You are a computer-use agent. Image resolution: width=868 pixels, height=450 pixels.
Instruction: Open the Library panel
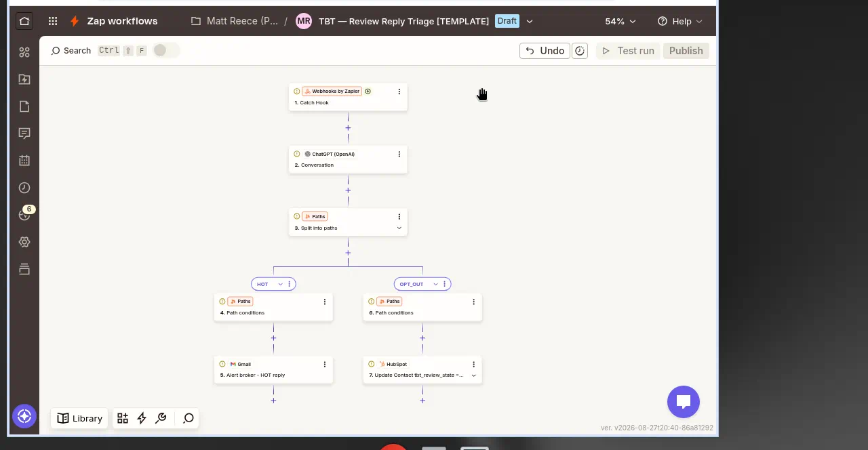point(79,418)
